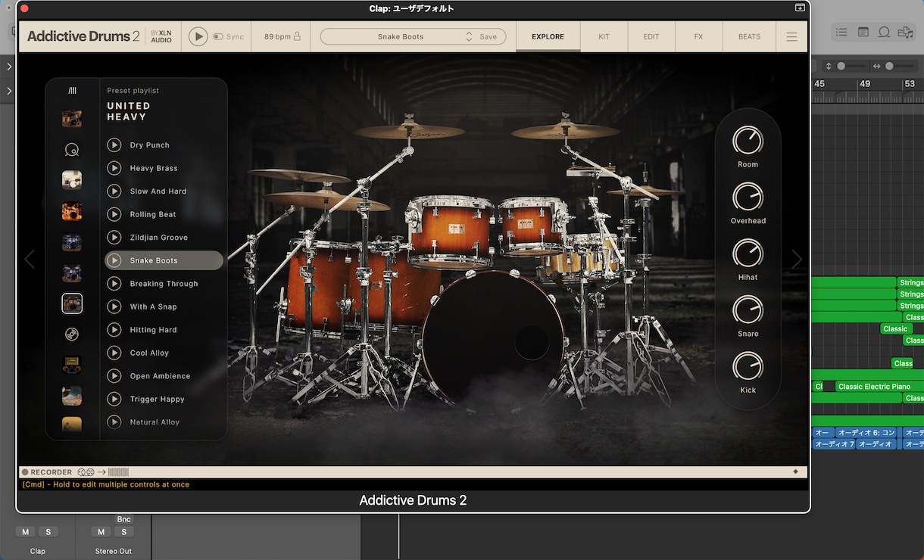Open the loop browser icon in Logic toolbar

pyautogui.click(x=884, y=32)
